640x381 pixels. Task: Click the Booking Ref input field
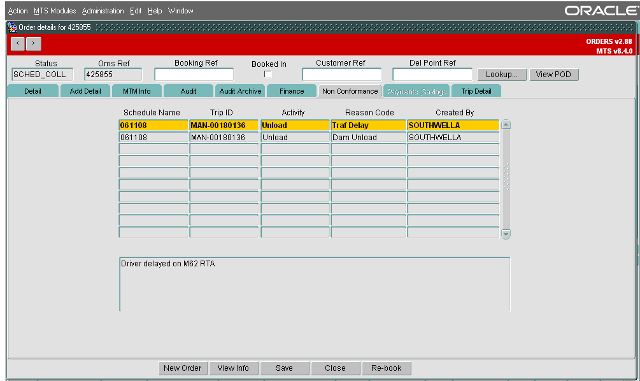(x=194, y=74)
